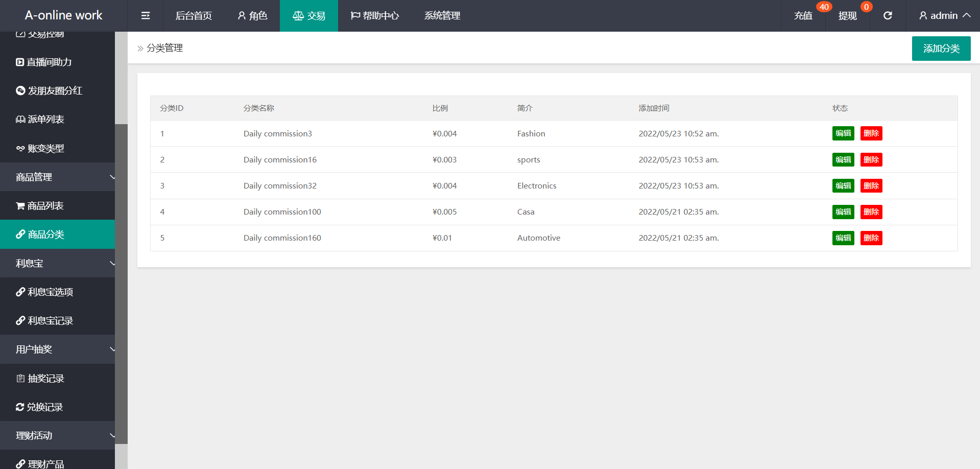This screenshot has width=980, height=469.
Task: Click the sidebar vertical scrollbar thumb
Action: (121, 284)
